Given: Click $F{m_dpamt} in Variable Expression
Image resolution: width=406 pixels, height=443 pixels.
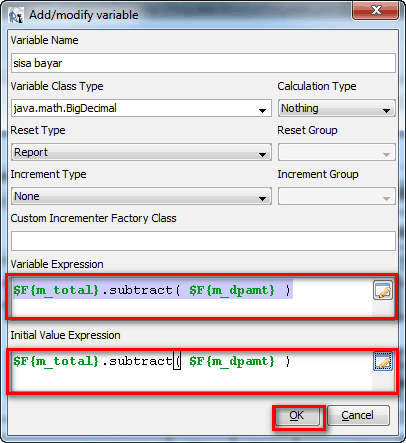Looking at the screenshot, I should click(232, 291).
